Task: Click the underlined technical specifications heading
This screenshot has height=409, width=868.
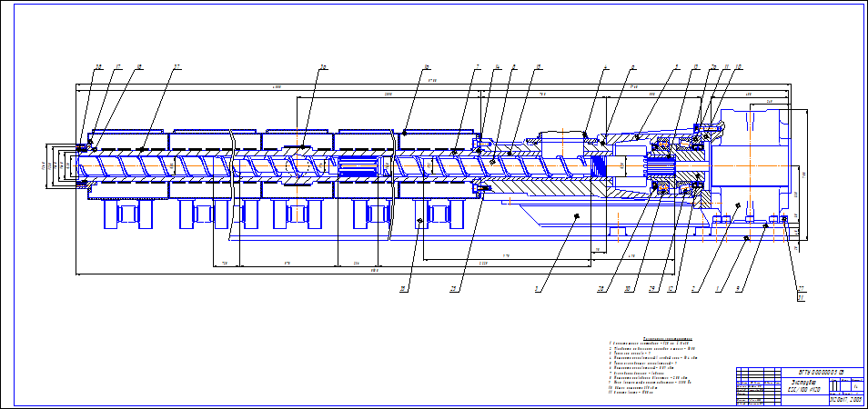Action: [668, 338]
